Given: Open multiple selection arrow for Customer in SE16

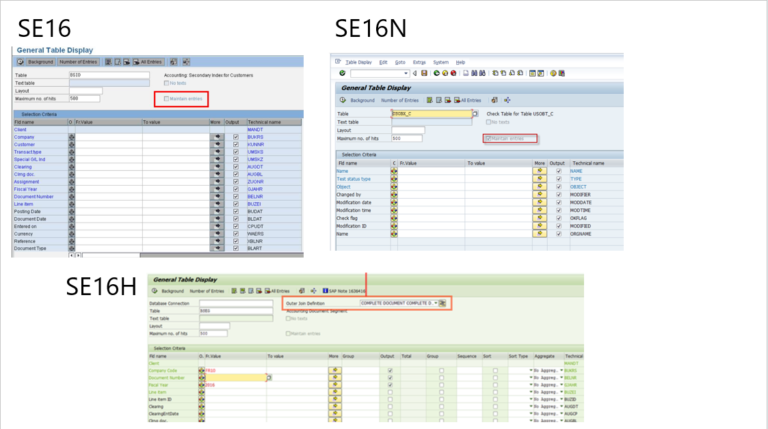Looking at the screenshot, I should point(217,144).
